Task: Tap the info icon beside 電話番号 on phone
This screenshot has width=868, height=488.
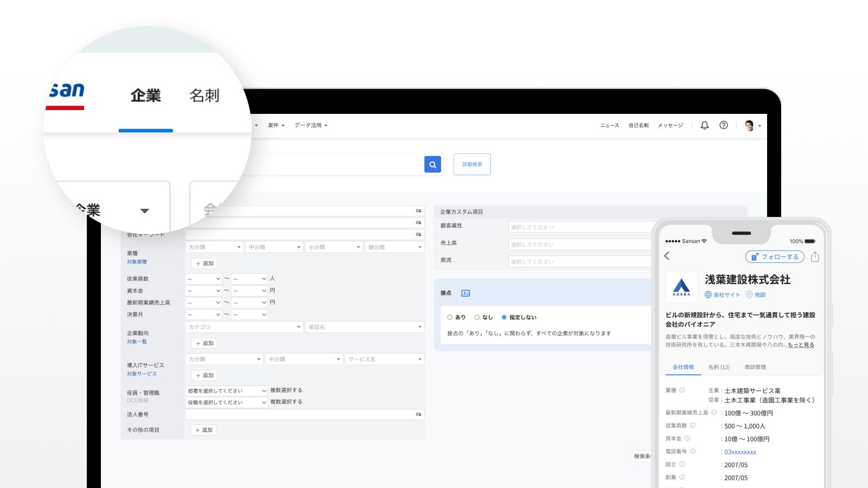Action: click(693, 452)
